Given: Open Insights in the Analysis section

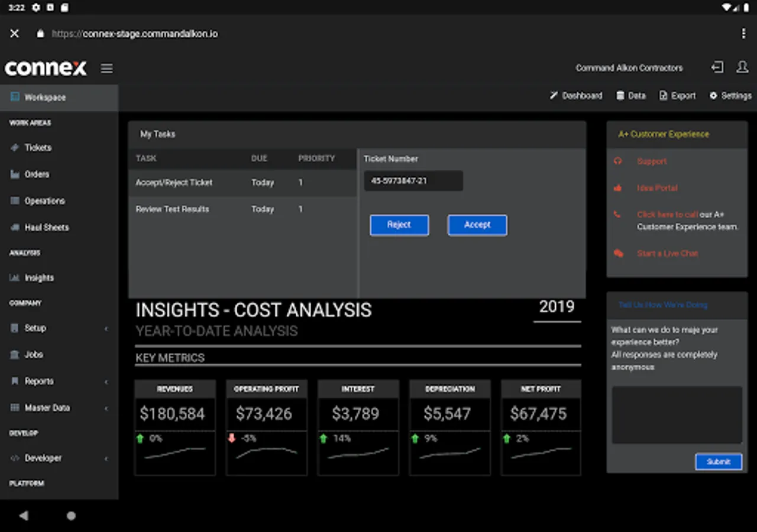Looking at the screenshot, I should (39, 278).
